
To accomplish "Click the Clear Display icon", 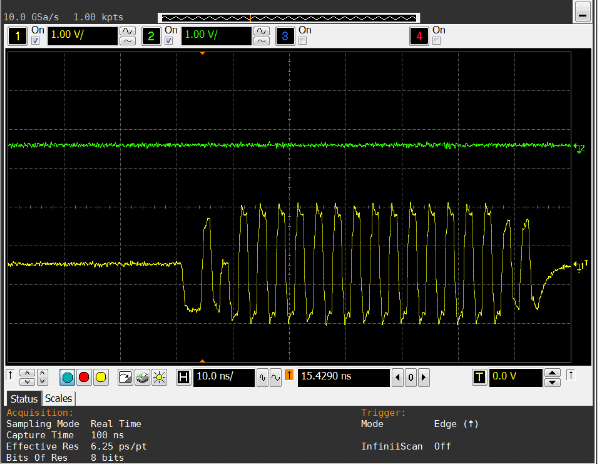I will point(142,377).
